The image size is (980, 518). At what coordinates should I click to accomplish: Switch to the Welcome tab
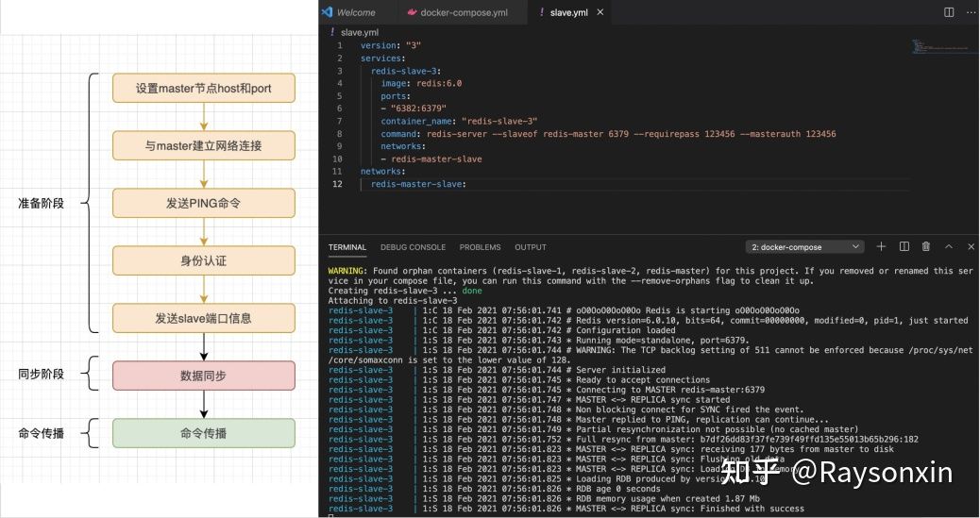tap(356, 12)
